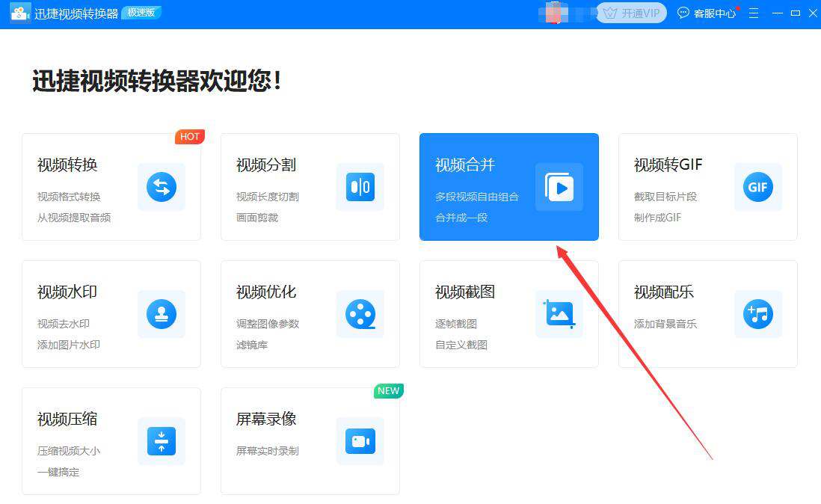Click the 极速版 edition badge
The height and width of the screenshot is (504, 821).
[x=141, y=13]
